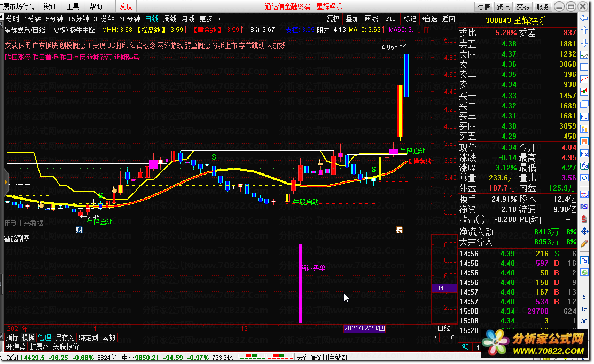Click the down arrow icon in the sidebar
The width and height of the screenshot is (594, 364).
pyautogui.click(x=584, y=43)
